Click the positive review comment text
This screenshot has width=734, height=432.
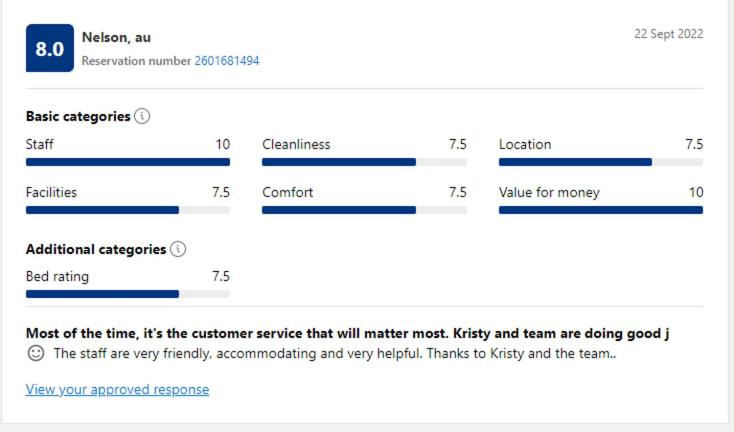[x=334, y=353]
